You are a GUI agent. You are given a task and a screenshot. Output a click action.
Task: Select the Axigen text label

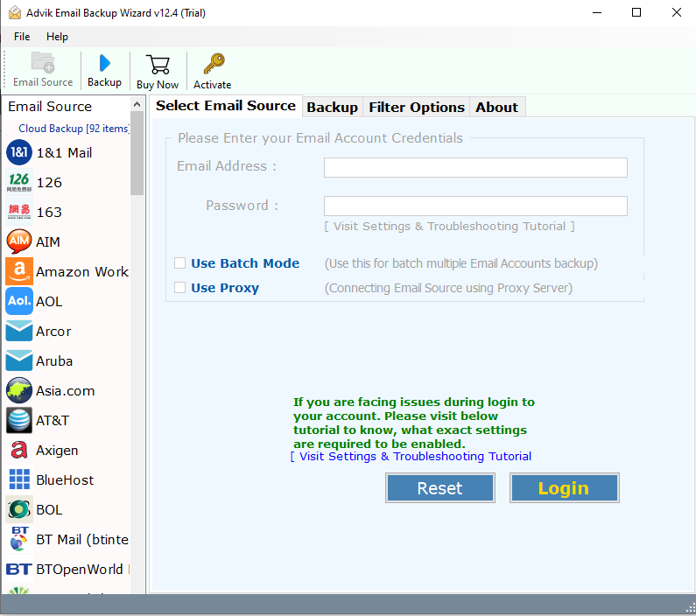click(x=57, y=450)
